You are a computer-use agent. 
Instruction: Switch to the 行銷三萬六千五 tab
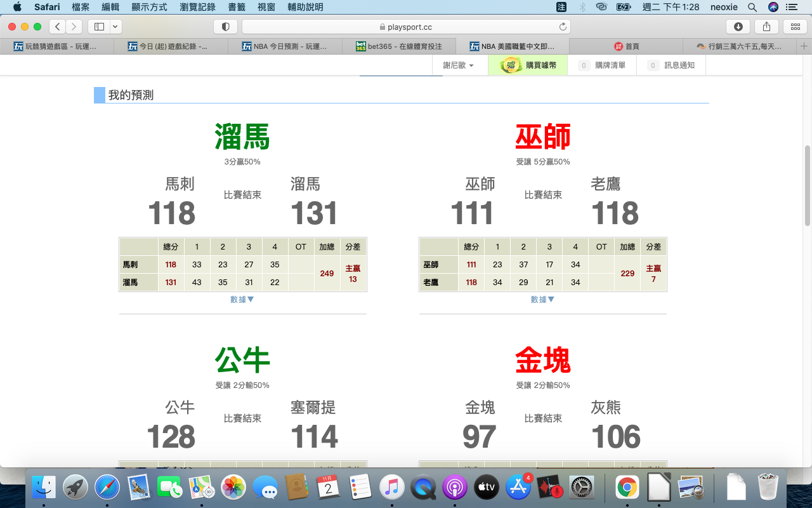(x=740, y=46)
